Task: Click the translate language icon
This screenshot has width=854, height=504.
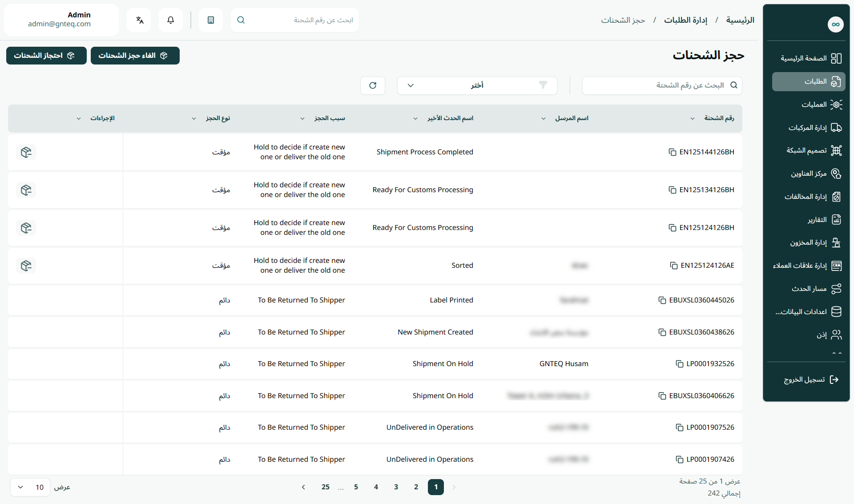Action: (x=140, y=20)
